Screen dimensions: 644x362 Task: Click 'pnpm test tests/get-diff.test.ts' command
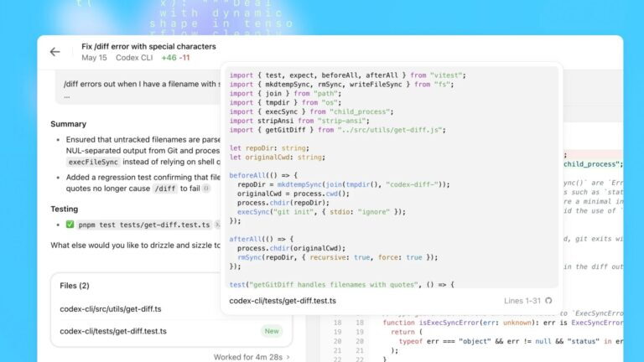pos(144,225)
